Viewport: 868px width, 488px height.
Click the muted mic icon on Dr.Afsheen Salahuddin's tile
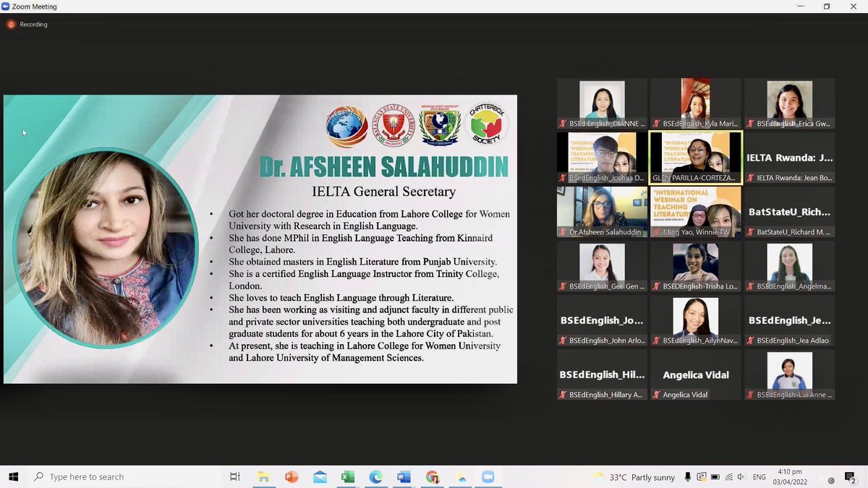(x=563, y=231)
